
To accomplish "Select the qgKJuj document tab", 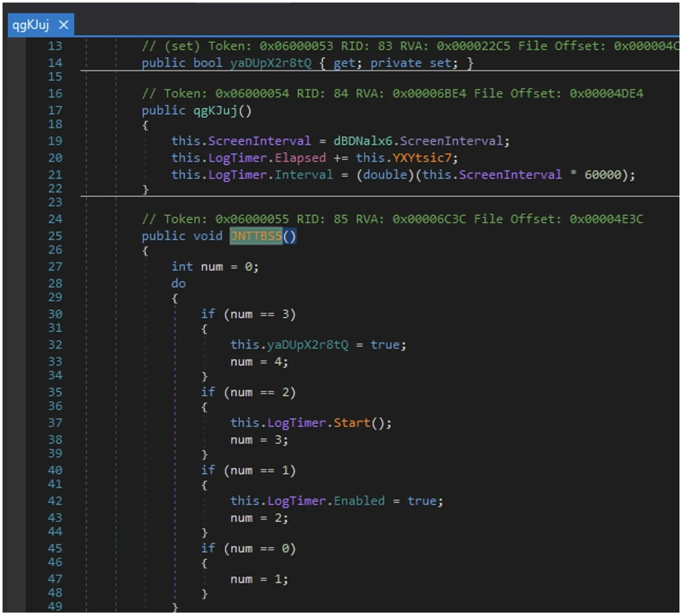I will click(x=41, y=25).
